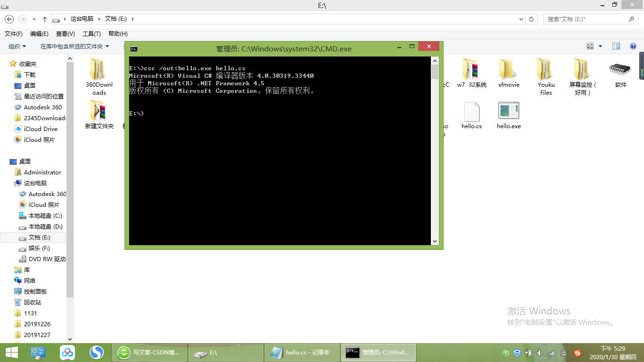
Task: Open the 组织 dropdown menu
Action: 17,46
